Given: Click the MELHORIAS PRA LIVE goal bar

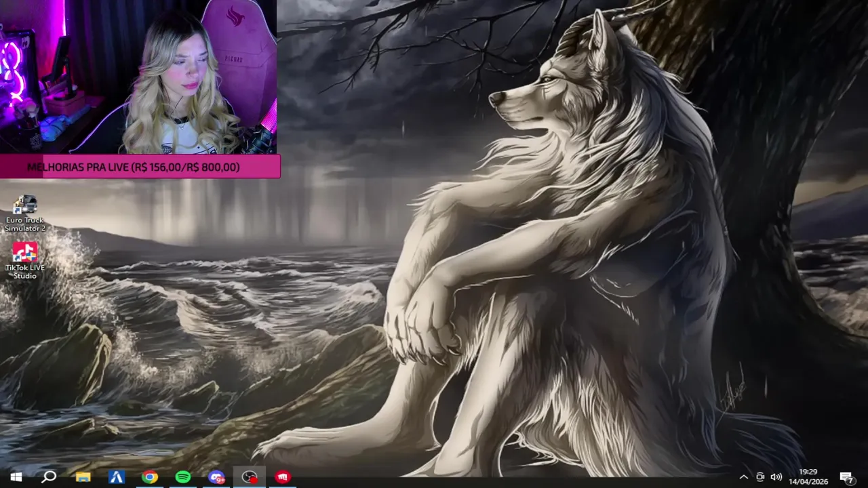Looking at the screenshot, I should click(140, 167).
